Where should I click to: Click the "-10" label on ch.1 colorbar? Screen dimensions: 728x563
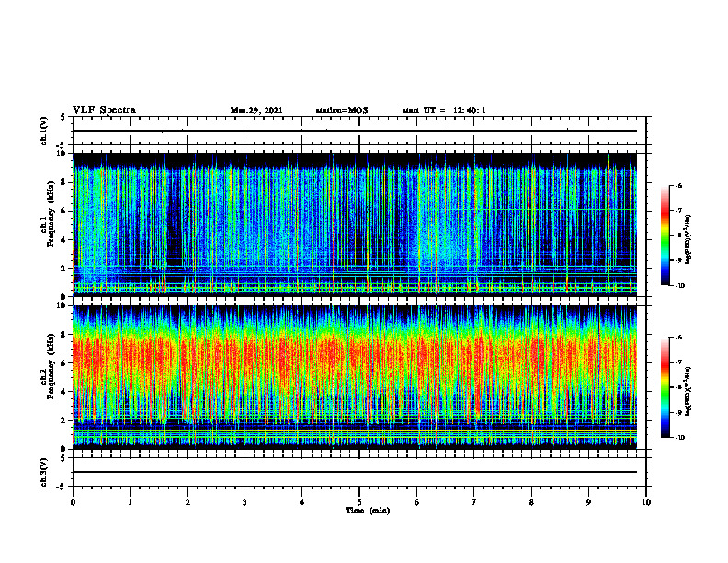coord(680,286)
